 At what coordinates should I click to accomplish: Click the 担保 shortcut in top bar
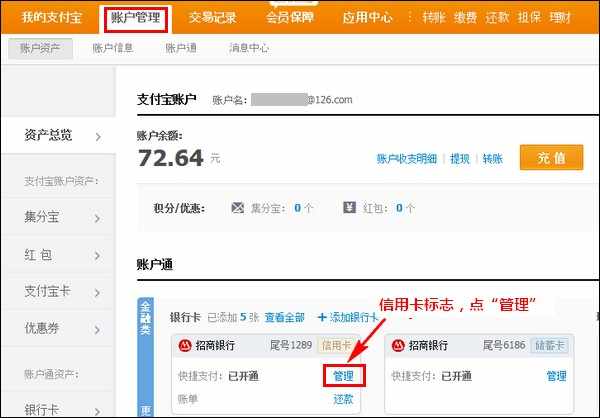[x=529, y=18]
